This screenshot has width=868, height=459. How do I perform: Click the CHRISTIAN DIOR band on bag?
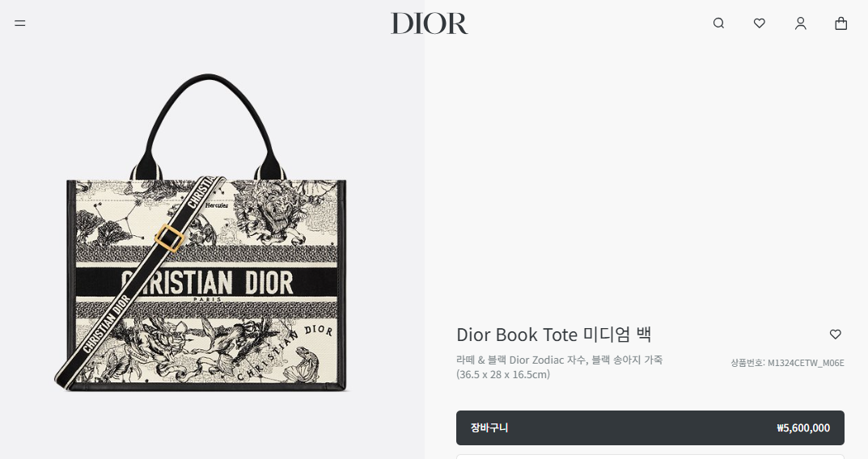[x=206, y=283]
